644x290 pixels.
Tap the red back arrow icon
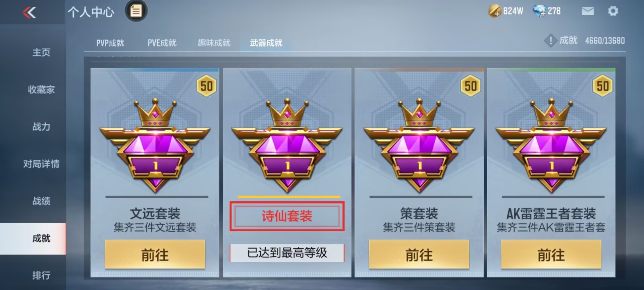pyautogui.click(x=30, y=13)
